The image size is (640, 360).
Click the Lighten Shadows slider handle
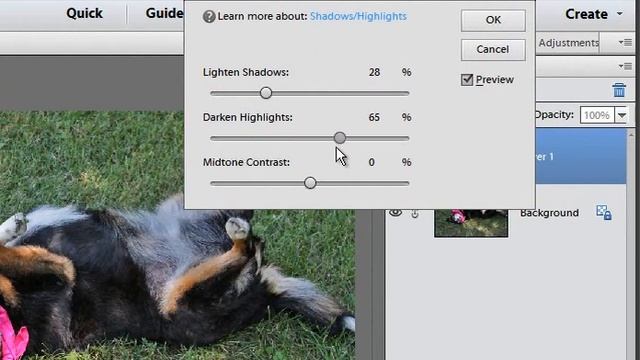[x=266, y=93]
